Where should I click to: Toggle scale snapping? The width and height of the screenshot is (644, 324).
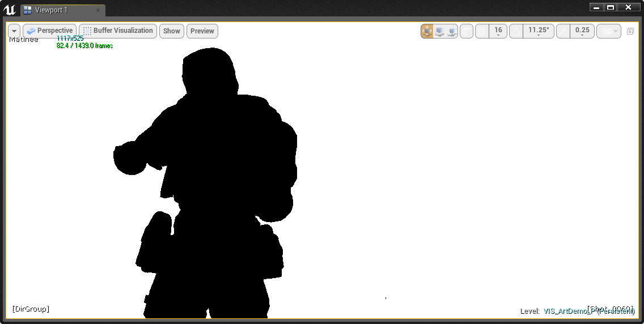click(563, 31)
